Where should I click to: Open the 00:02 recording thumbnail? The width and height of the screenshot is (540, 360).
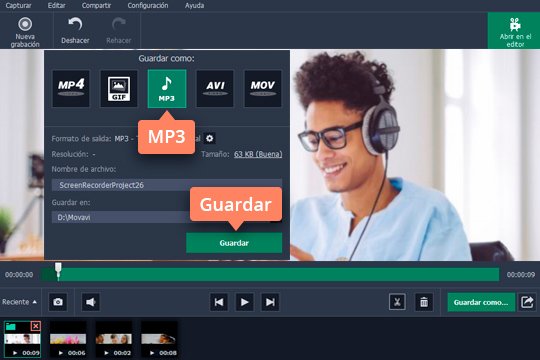[x=114, y=339]
